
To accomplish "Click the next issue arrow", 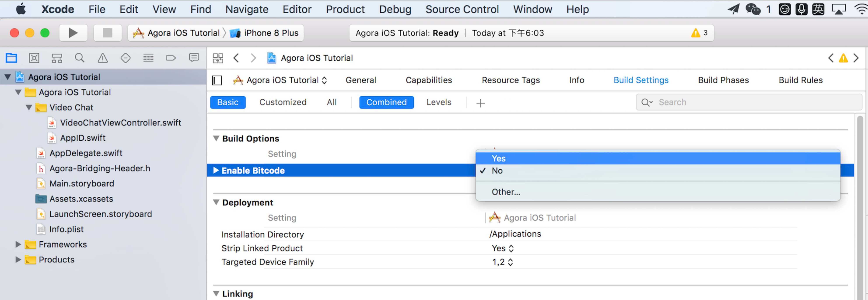I will [856, 58].
